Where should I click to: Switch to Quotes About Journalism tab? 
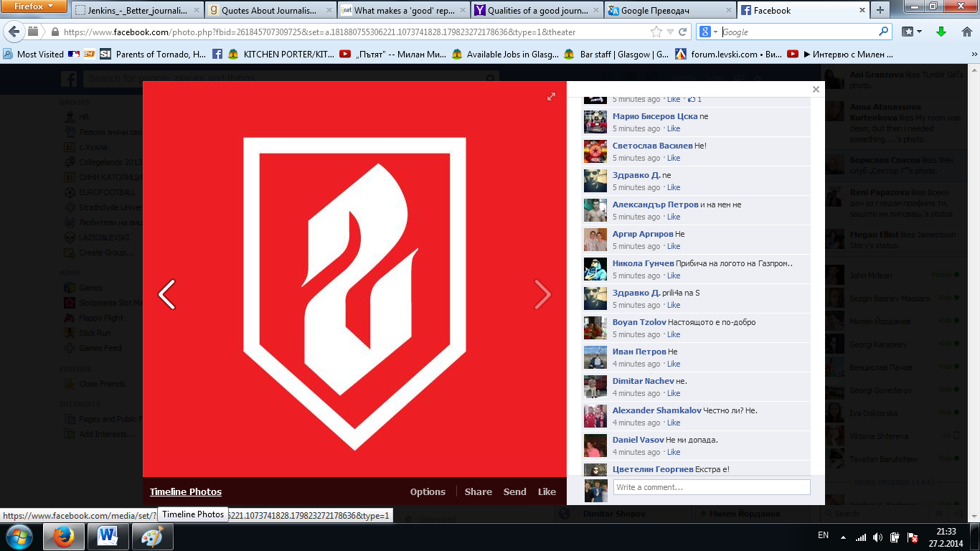pyautogui.click(x=270, y=10)
